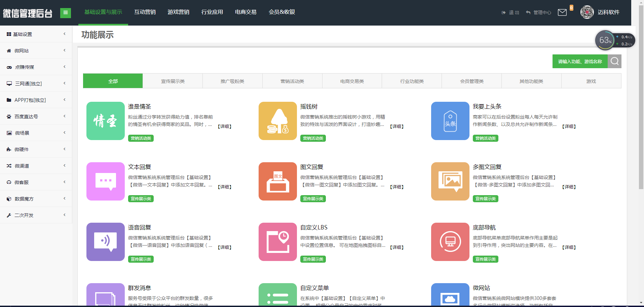The height and width of the screenshot is (307, 644).
Task: Click the 三网通 monitor icon in sidebar
Action: [x=9, y=84]
